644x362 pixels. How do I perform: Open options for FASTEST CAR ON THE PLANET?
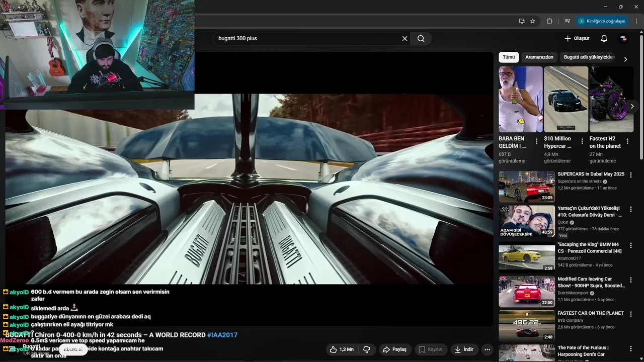631,314
